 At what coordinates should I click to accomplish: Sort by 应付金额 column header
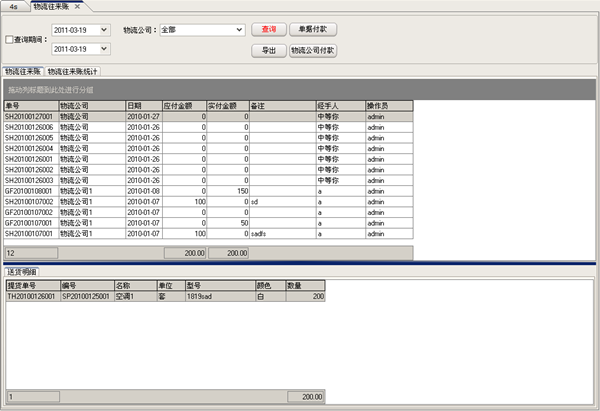tap(184, 105)
